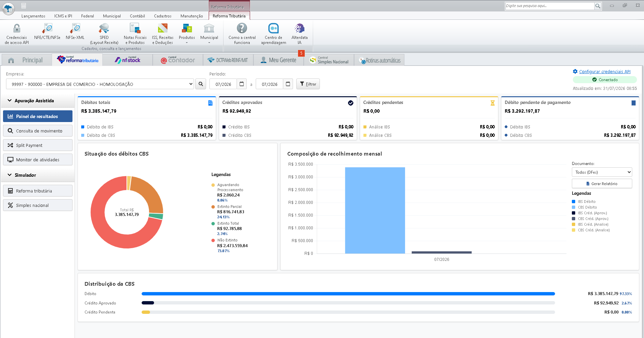Click the company search magnifier button
644x338 pixels.
tap(201, 84)
